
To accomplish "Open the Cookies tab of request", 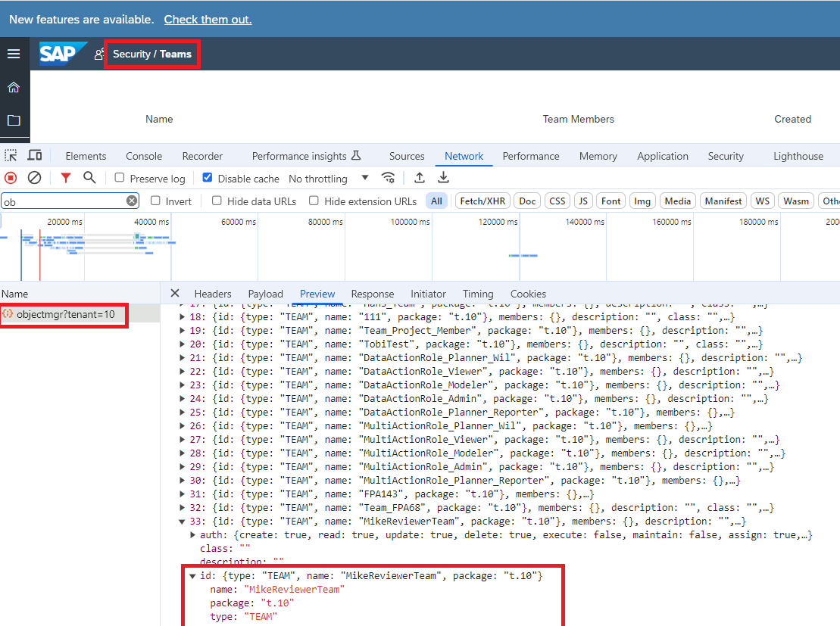I will tap(528, 294).
